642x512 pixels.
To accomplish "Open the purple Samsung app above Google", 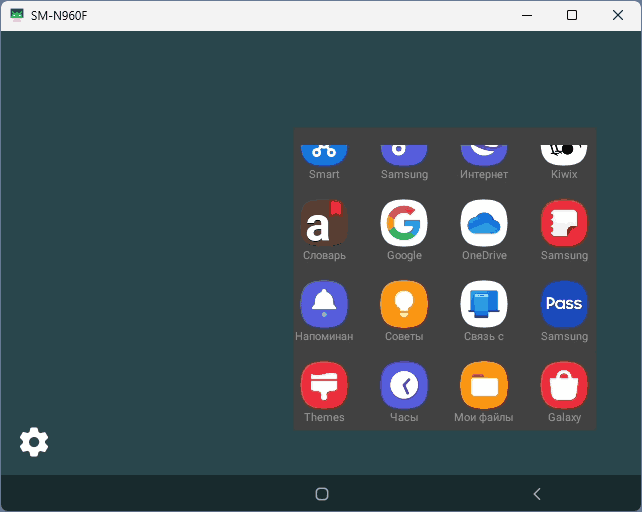I will [404, 155].
